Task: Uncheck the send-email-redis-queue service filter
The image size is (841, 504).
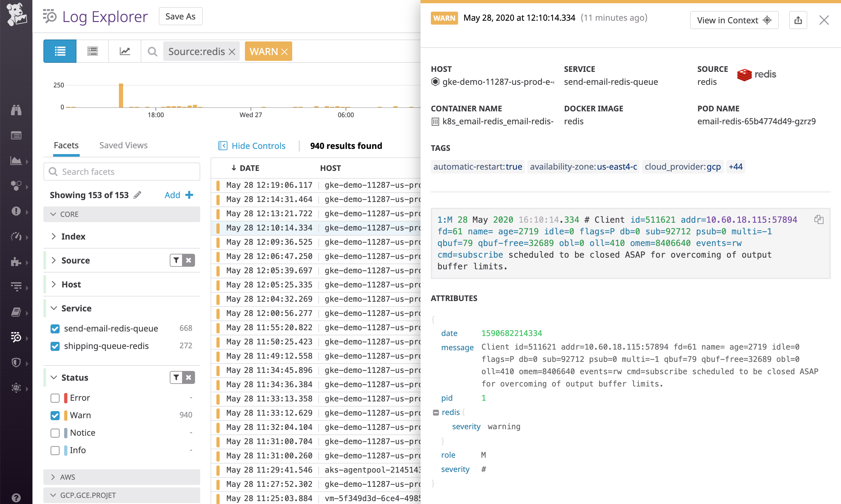Action: pyautogui.click(x=55, y=329)
